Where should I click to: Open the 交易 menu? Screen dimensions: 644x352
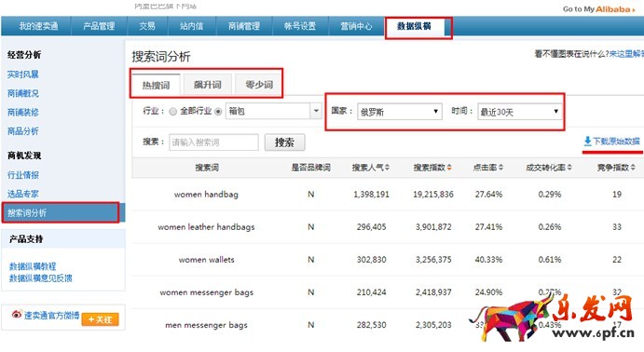147,26
